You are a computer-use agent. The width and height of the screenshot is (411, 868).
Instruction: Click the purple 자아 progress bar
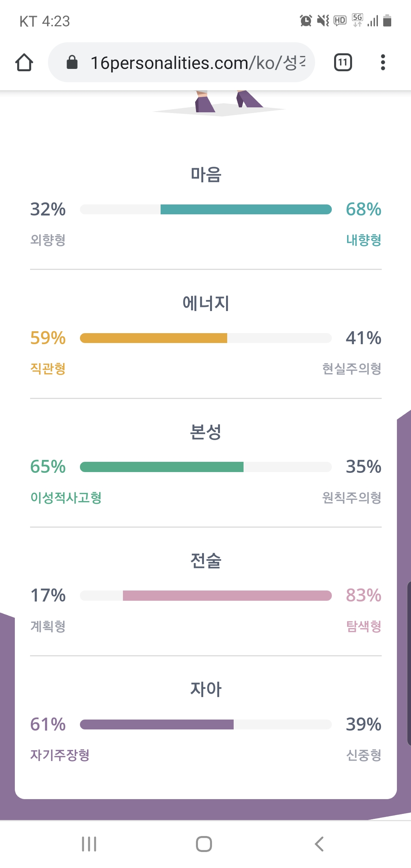tap(157, 724)
